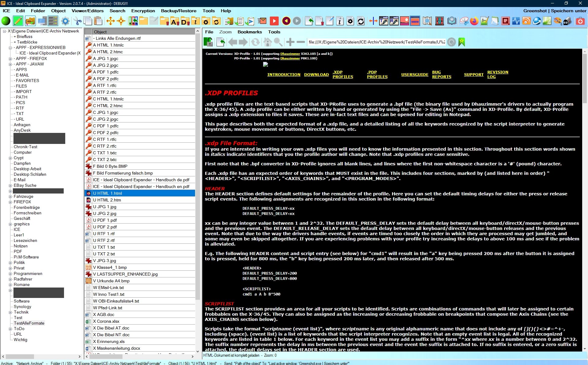Toggle the green pencil edit mode
Viewport: 588px width, 365px height.
[18, 21]
